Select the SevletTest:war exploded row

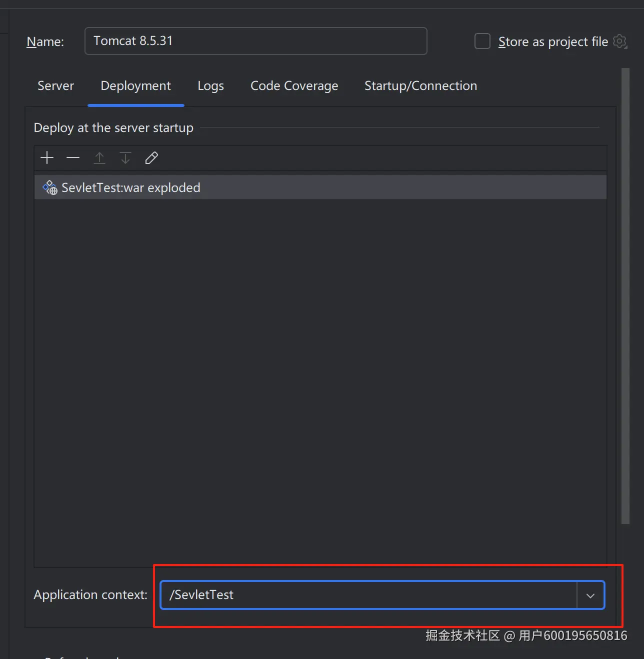coord(320,187)
